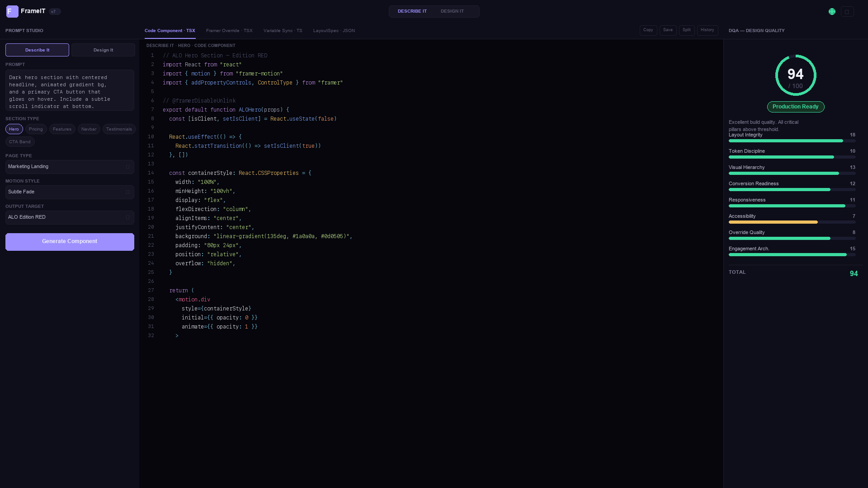Click the Save button

click(x=668, y=30)
